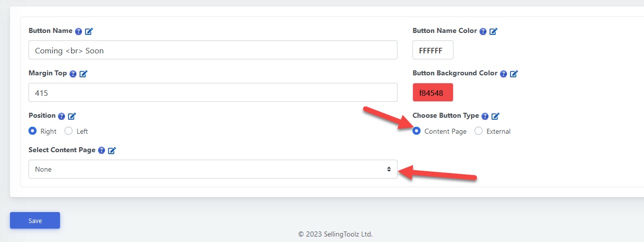Screen dimensions: 644x242
Task: Select the Right position radio button
Action: pyautogui.click(x=33, y=131)
